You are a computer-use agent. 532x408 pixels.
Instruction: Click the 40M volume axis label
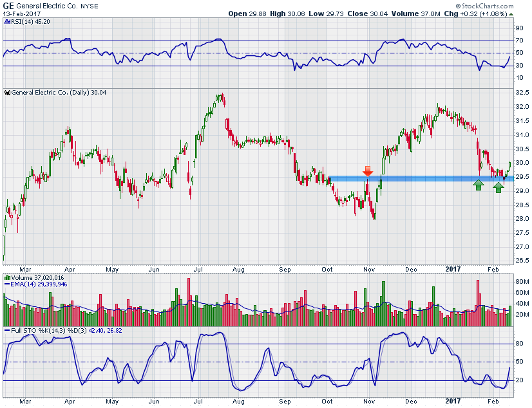tap(522, 304)
